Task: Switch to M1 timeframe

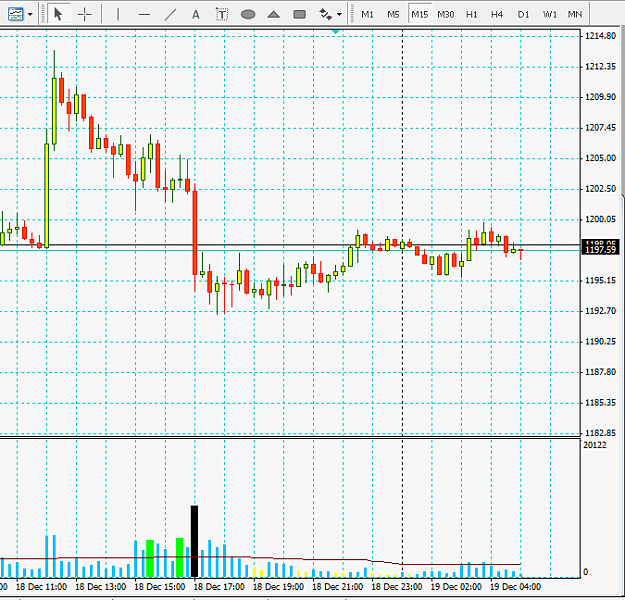Action: 368,15
